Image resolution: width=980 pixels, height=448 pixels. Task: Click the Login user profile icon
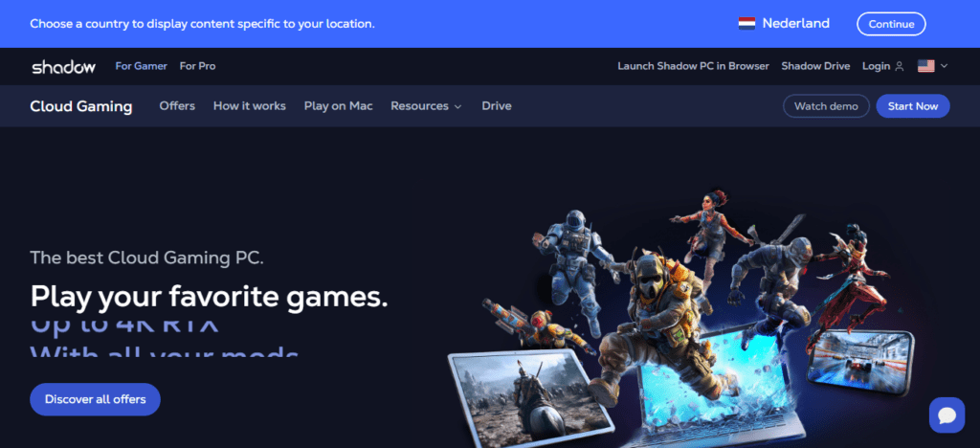pyautogui.click(x=900, y=66)
